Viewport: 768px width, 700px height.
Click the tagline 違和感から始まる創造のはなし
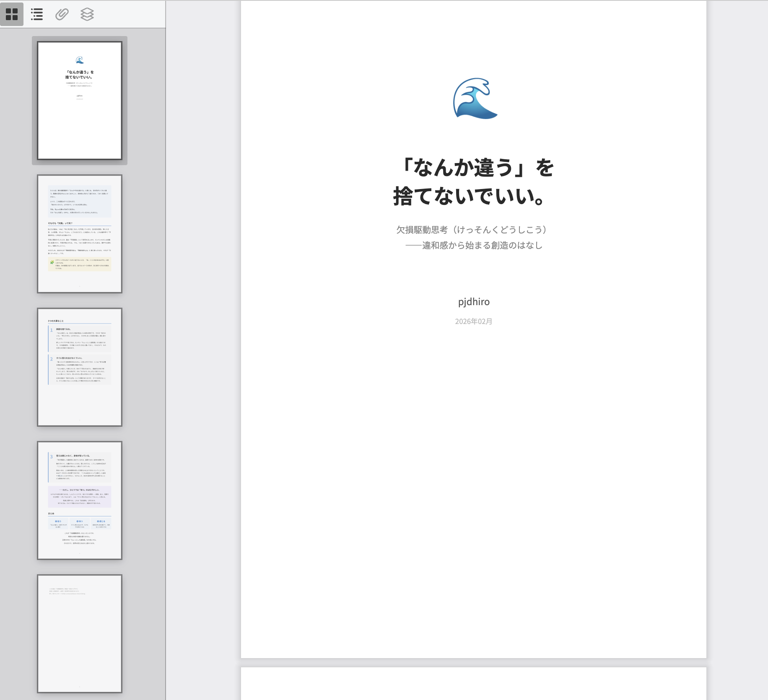[x=482, y=245]
